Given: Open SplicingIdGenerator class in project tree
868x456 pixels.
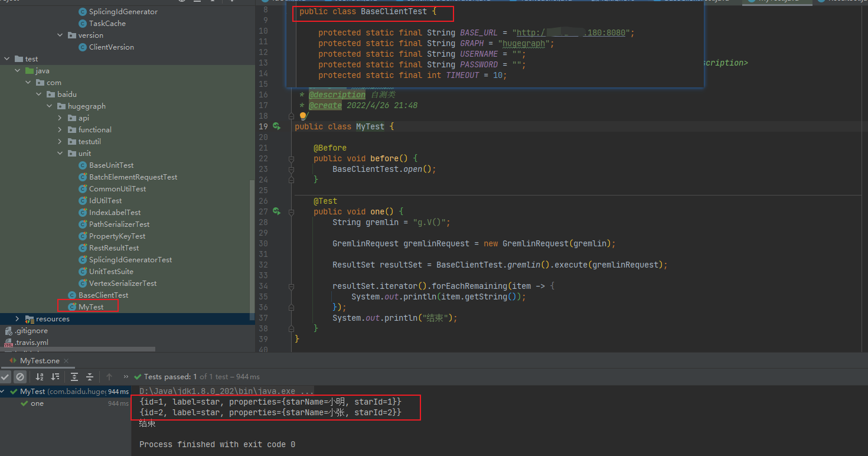Looking at the screenshot, I should pos(123,11).
